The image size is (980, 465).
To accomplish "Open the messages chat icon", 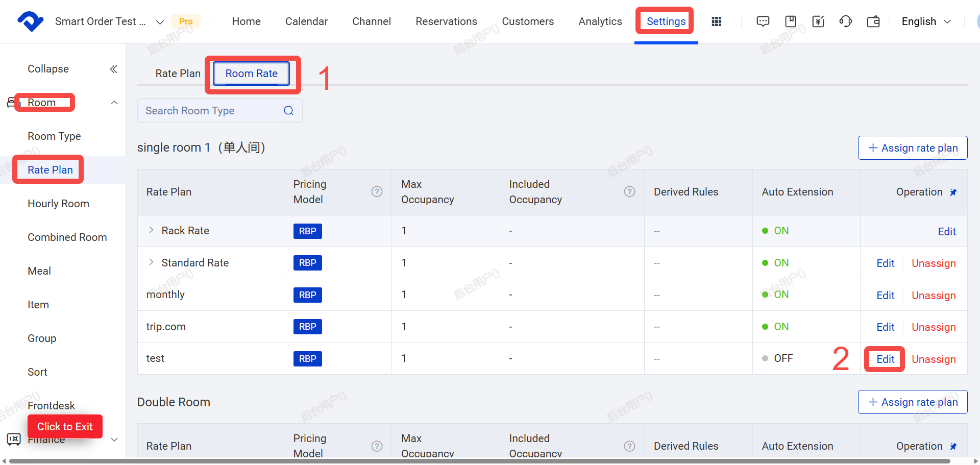I will [x=763, y=21].
